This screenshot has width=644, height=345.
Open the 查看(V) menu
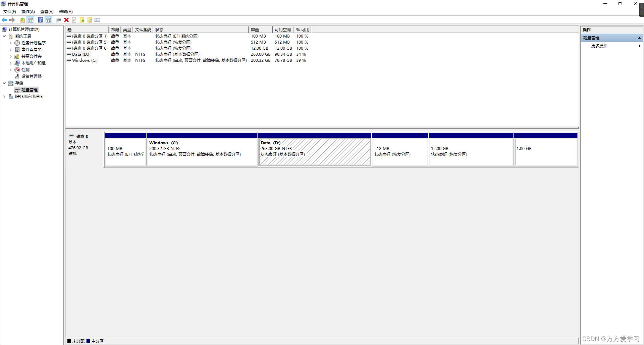tap(47, 12)
